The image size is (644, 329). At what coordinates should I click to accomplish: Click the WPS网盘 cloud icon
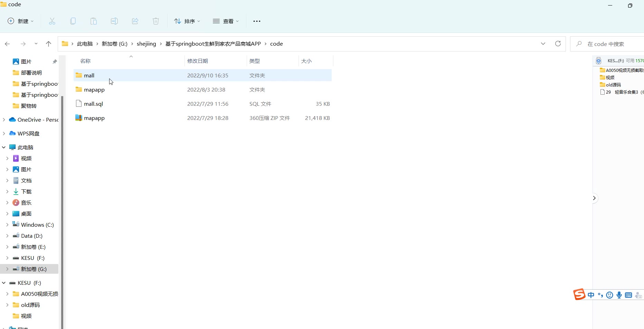click(x=12, y=133)
